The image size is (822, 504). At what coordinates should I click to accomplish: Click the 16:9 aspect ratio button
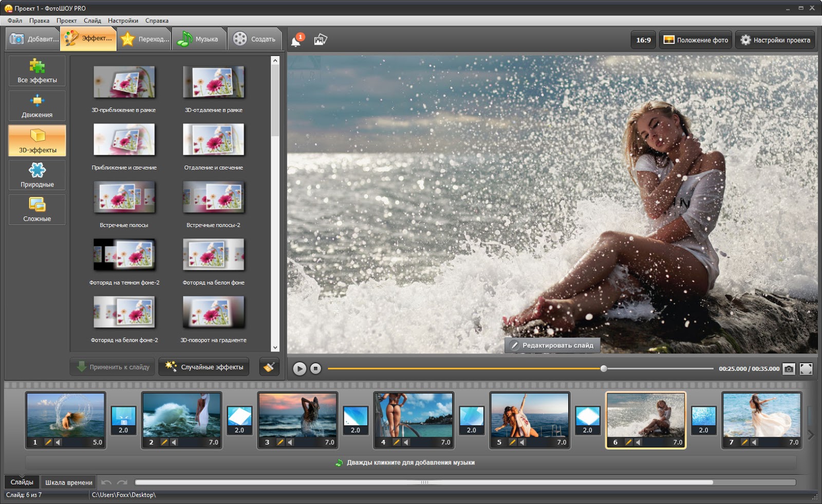pyautogui.click(x=643, y=40)
